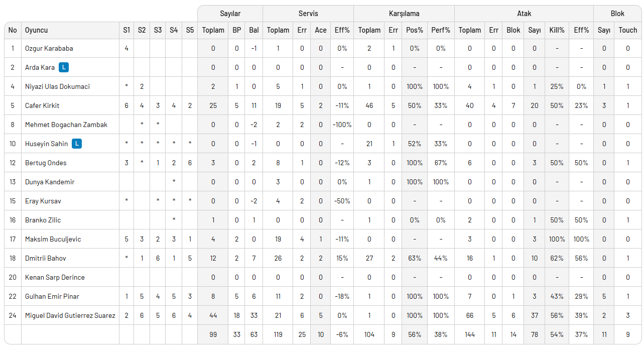Select Miguel David Gutierrez Suarez's name
644x352 pixels.
pos(70,315)
